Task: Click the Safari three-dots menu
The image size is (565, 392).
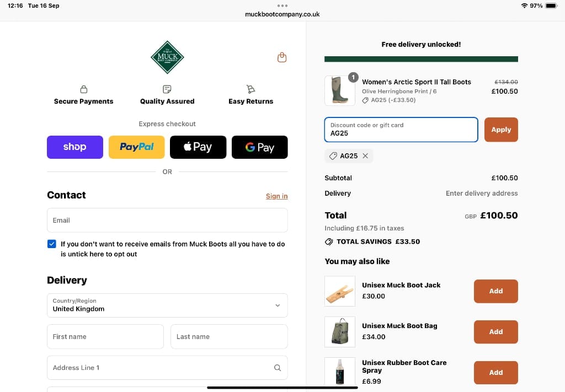Action: 282,6
